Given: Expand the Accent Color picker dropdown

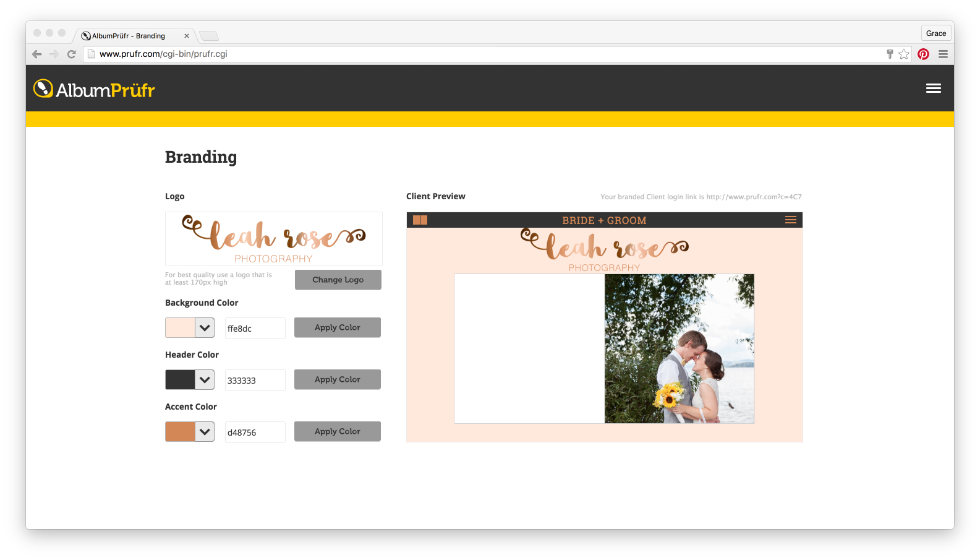Looking at the screenshot, I should click(205, 432).
